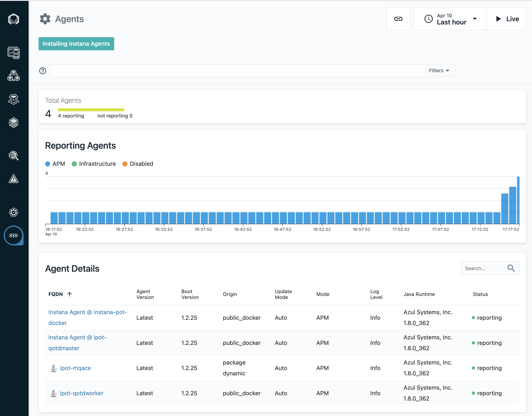Sort by Mode column header
The image size is (532, 416).
[323, 294]
